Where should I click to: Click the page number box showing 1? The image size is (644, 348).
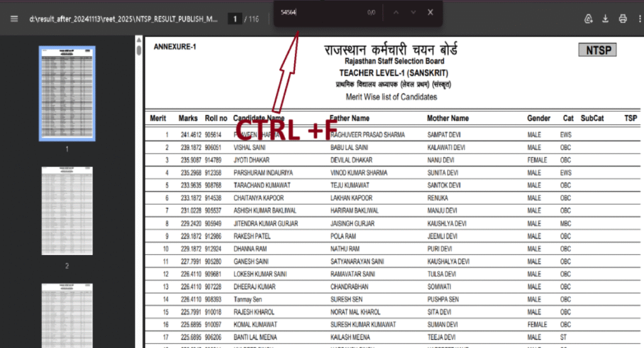click(235, 19)
